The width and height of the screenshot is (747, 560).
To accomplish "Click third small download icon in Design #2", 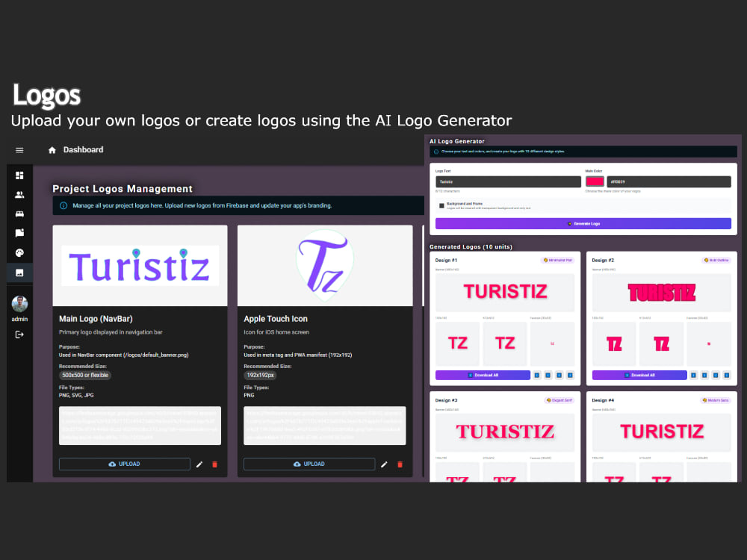I will coord(716,376).
